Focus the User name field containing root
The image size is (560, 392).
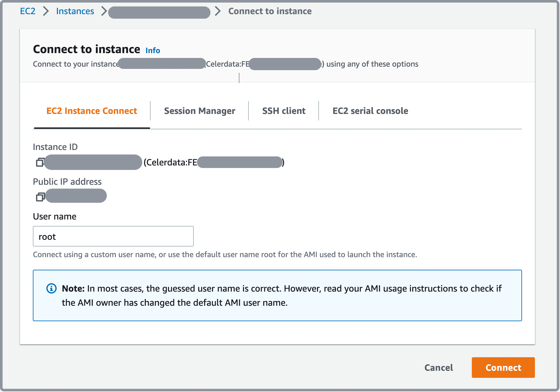pyautogui.click(x=113, y=237)
